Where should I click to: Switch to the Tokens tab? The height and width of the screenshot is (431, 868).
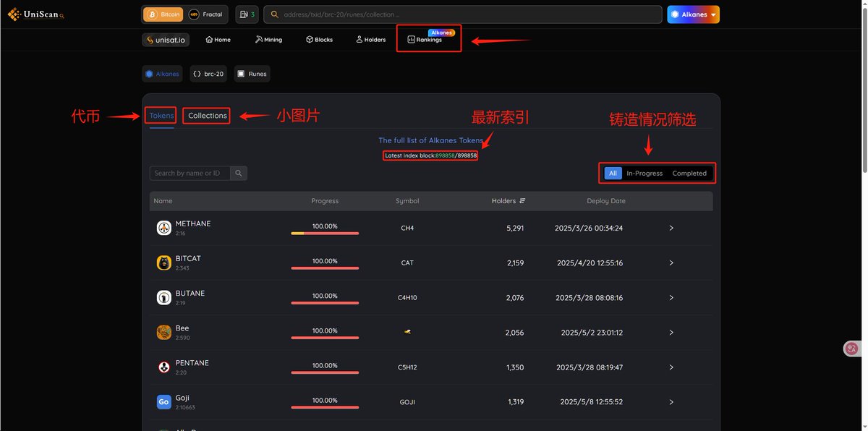tap(161, 116)
